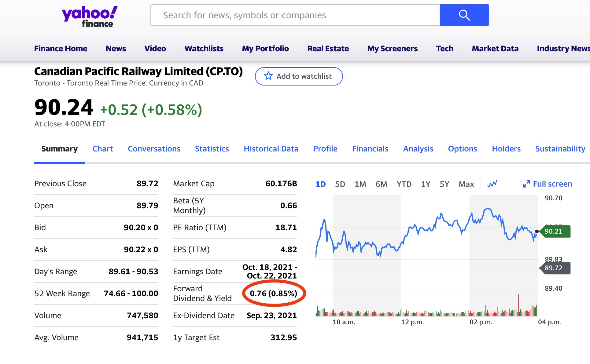The image size is (590, 364).
Task: Open the chart indicators line icon
Action: [492, 184]
